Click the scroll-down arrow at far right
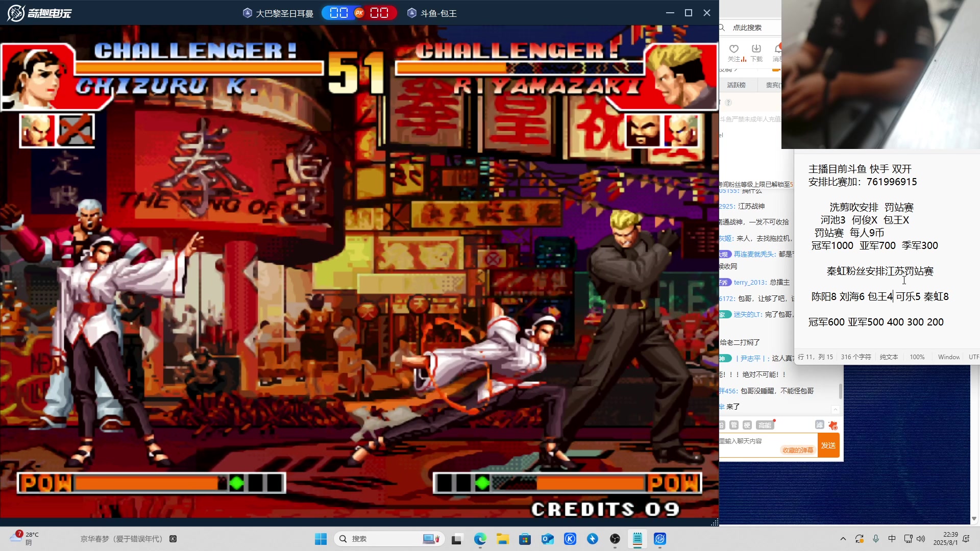 [x=974, y=519]
